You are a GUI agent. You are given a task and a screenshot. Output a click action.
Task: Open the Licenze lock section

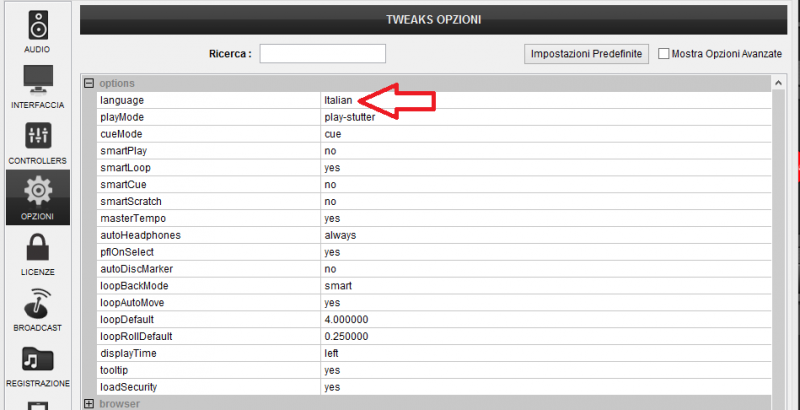click(x=38, y=253)
